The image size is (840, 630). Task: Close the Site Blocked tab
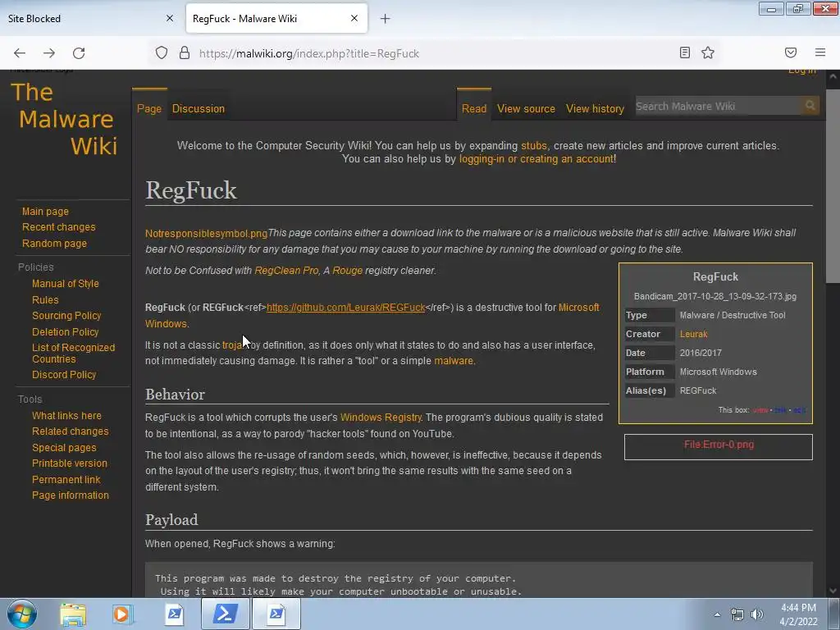click(170, 18)
